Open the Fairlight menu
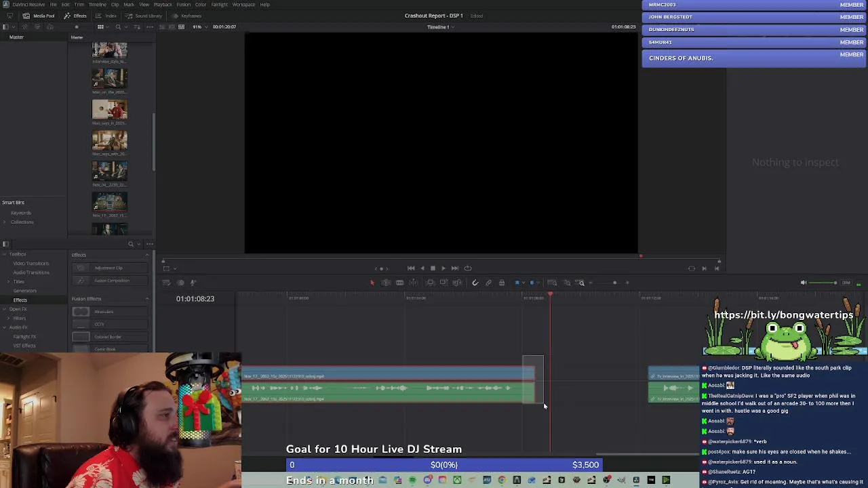This screenshot has width=868, height=488. click(x=219, y=5)
